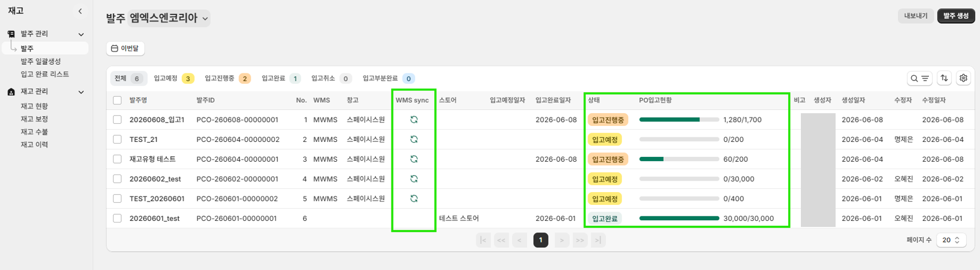Click WMS sync icon for TEST_20260601 row
Viewport: 980px width, 270px height.
click(x=414, y=198)
